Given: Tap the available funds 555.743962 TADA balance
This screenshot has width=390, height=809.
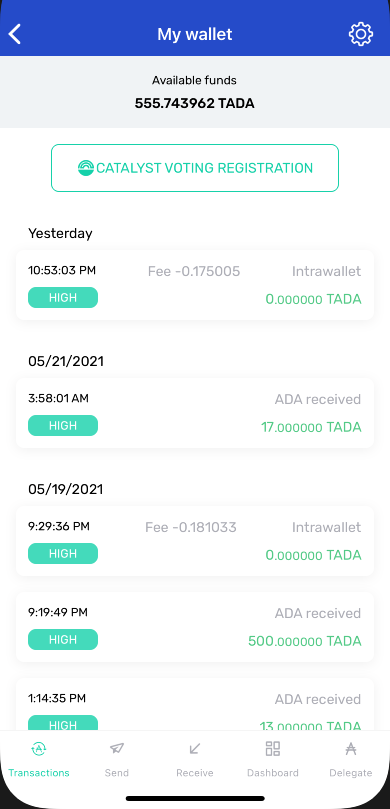Looking at the screenshot, I should 194,103.
